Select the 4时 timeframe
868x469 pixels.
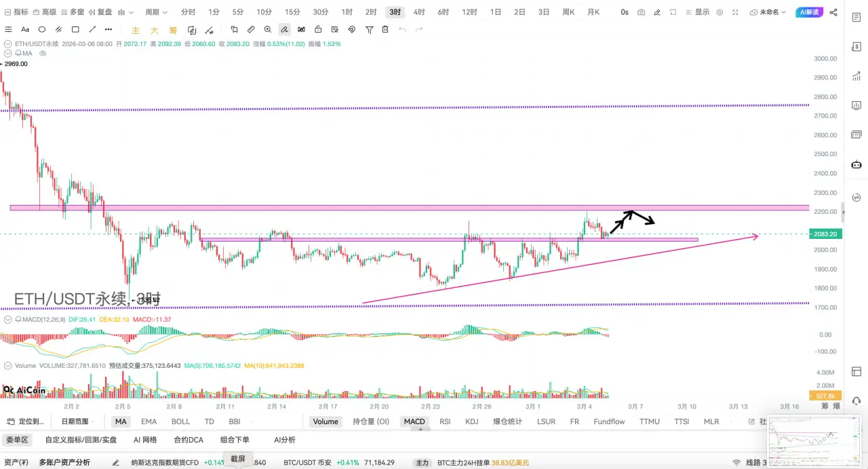click(x=419, y=12)
